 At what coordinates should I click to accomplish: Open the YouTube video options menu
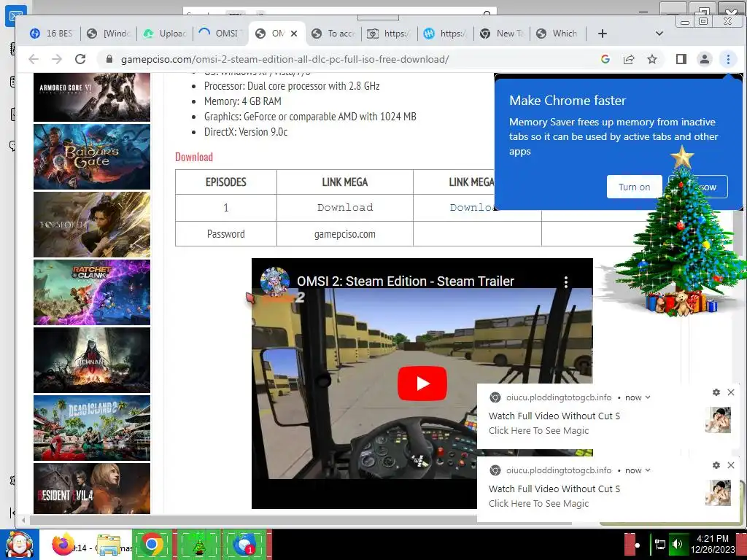tap(566, 282)
